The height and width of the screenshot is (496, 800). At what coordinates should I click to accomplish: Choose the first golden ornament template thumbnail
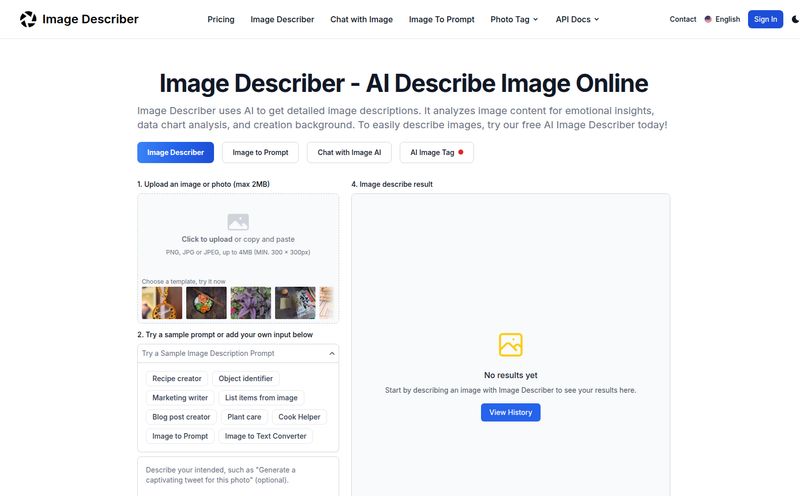click(x=162, y=303)
